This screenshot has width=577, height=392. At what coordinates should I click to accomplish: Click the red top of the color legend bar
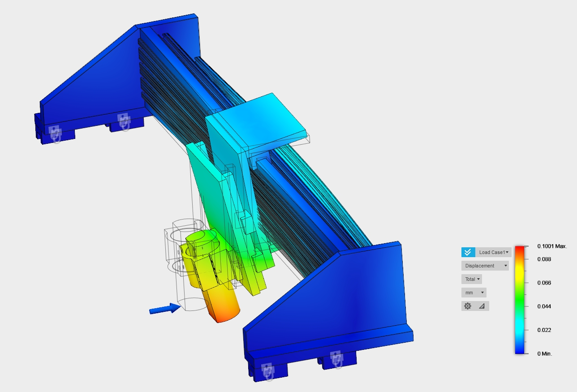pyautogui.click(x=520, y=249)
